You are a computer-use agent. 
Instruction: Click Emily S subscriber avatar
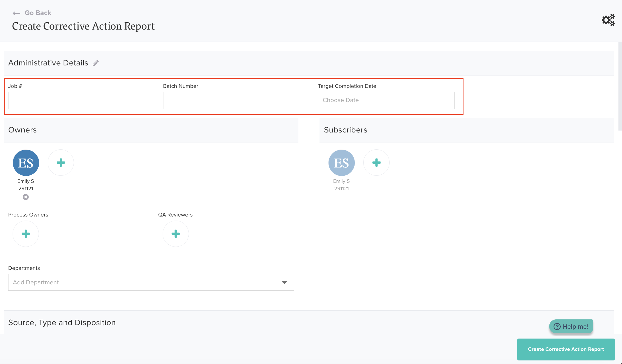coord(341,163)
